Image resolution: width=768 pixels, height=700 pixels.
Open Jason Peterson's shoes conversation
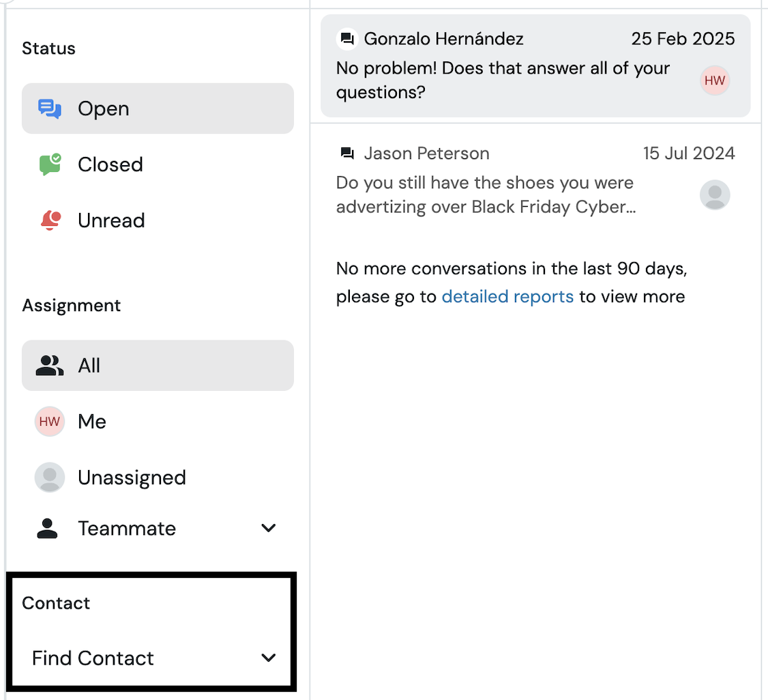pyautogui.click(x=535, y=180)
